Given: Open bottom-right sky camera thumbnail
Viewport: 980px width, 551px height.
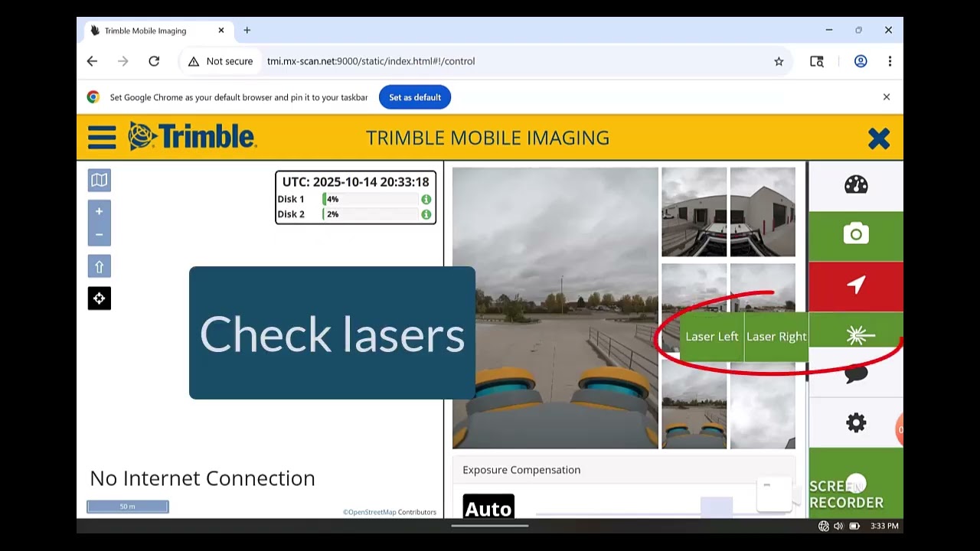Looking at the screenshot, I should [763, 405].
